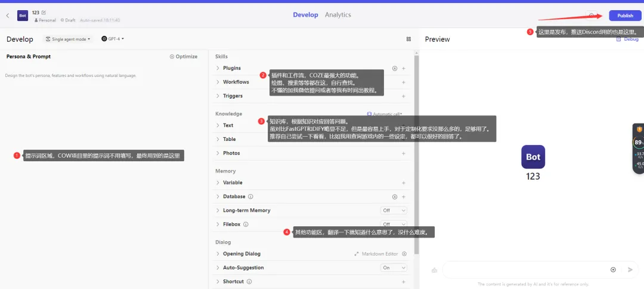Click the Optimize prompt button
The image size is (644, 289).
tap(183, 57)
